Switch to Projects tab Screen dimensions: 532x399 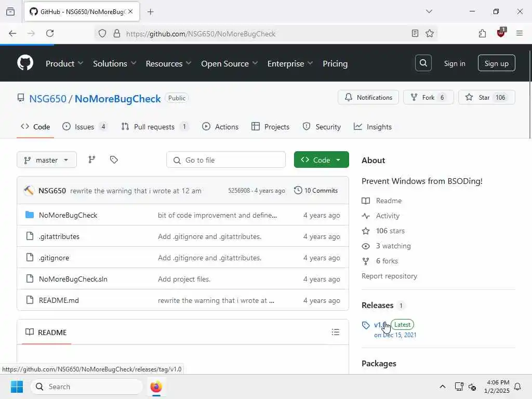click(270, 127)
